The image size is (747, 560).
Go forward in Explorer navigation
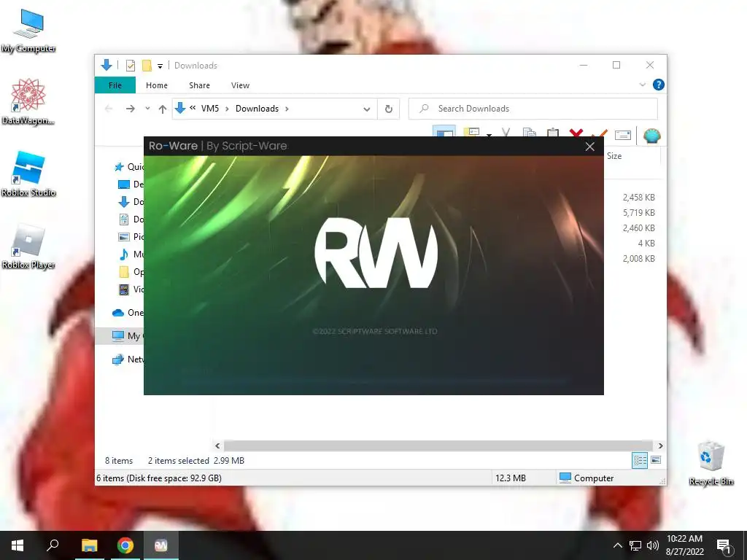[x=130, y=109]
